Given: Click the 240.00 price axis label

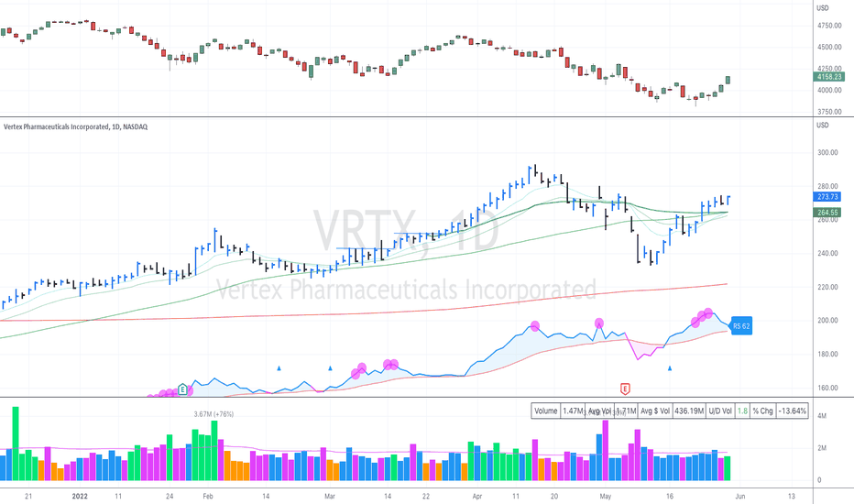Looking at the screenshot, I should (827, 253).
